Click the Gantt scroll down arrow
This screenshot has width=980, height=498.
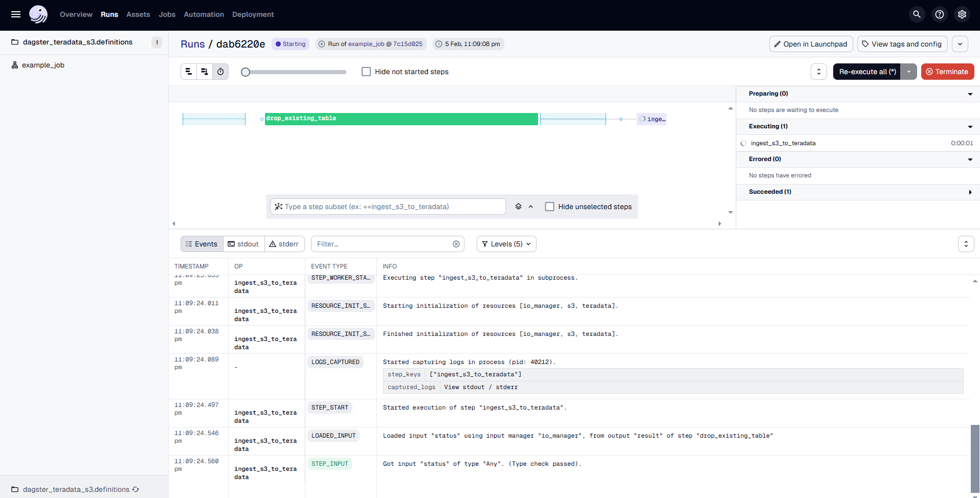point(730,212)
